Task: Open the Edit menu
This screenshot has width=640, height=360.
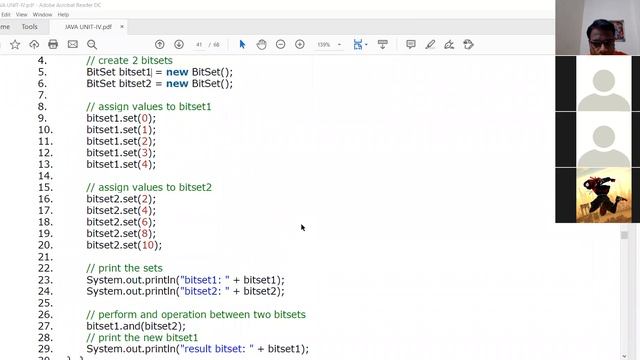Action: point(6,14)
